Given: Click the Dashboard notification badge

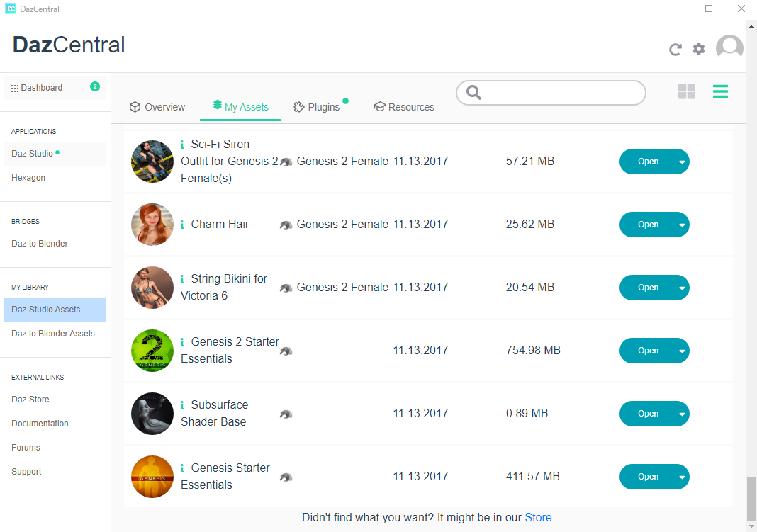Looking at the screenshot, I should pos(95,86).
